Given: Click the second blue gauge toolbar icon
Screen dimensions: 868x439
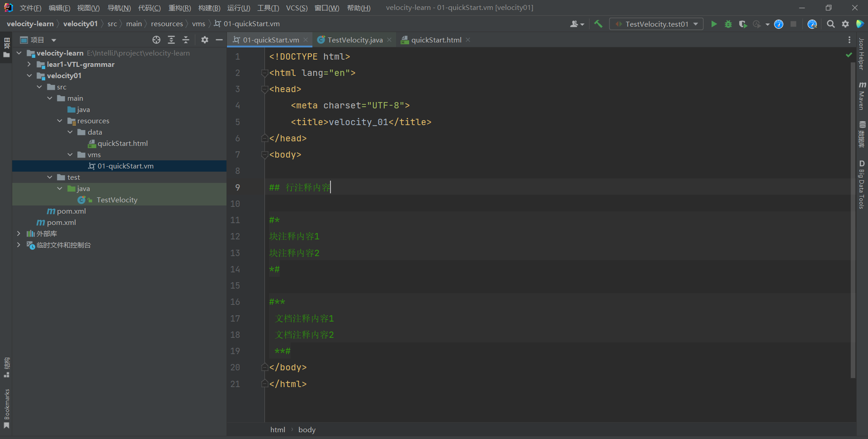Looking at the screenshot, I should pos(812,24).
